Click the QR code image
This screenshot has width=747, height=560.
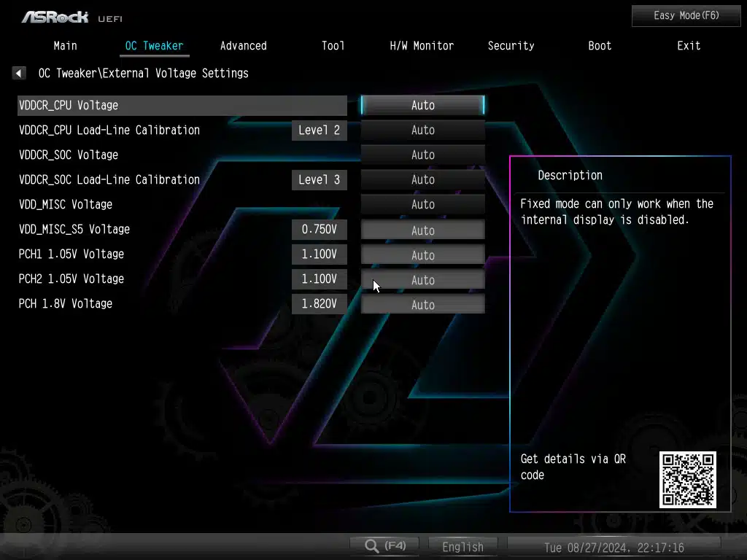pyautogui.click(x=687, y=480)
